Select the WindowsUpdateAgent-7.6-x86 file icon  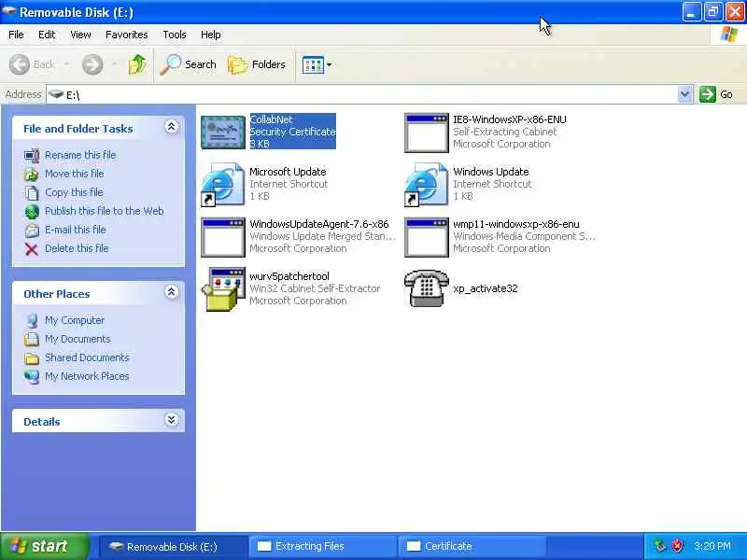pos(223,237)
